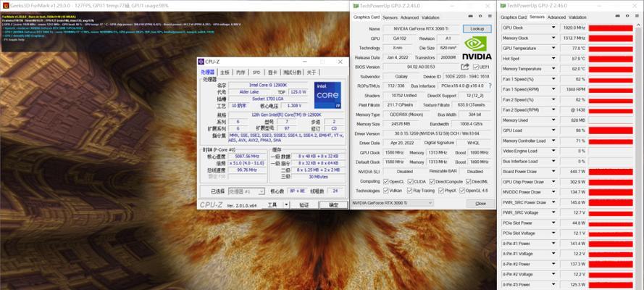The image size is (644, 290).
Task: Switch to the 主板 tab in CPU-Z
Action: pyautogui.click(x=225, y=72)
